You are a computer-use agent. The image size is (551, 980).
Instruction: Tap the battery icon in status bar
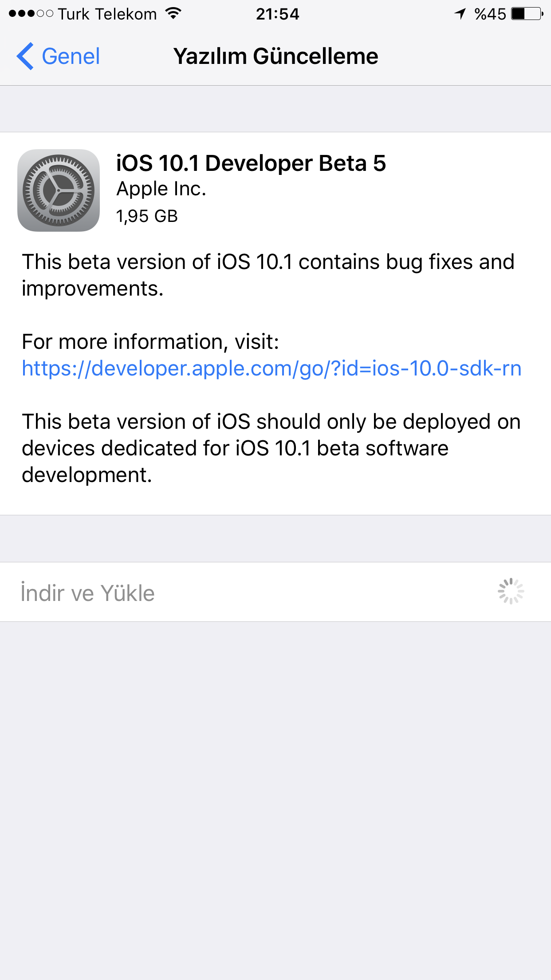527,14
